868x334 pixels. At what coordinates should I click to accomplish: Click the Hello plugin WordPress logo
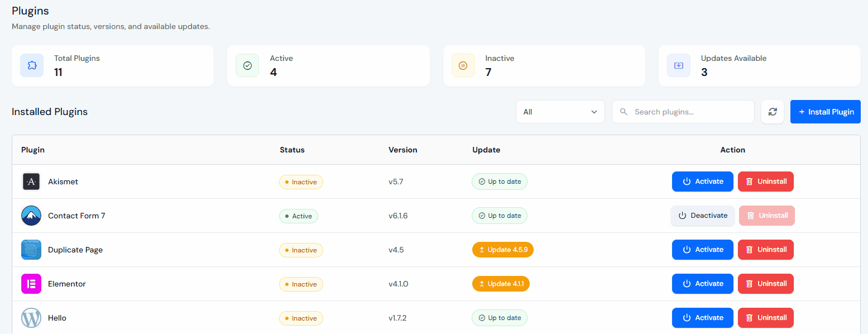(x=31, y=318)
